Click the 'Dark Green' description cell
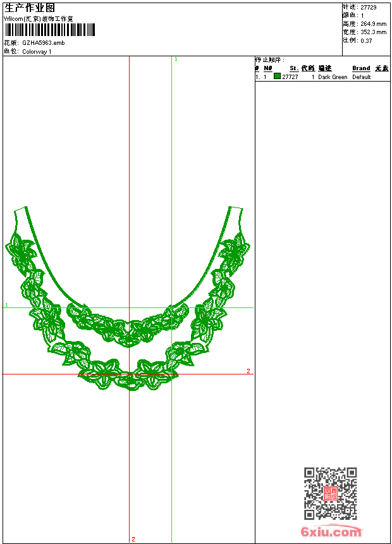Screen dimensions: 392x544 click(x=333, y=77)
